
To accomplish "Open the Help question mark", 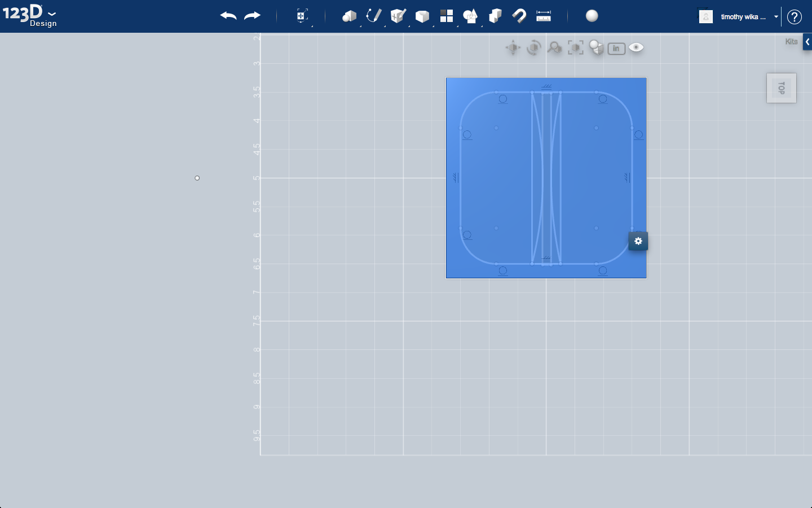I will (x=795, y=17).
